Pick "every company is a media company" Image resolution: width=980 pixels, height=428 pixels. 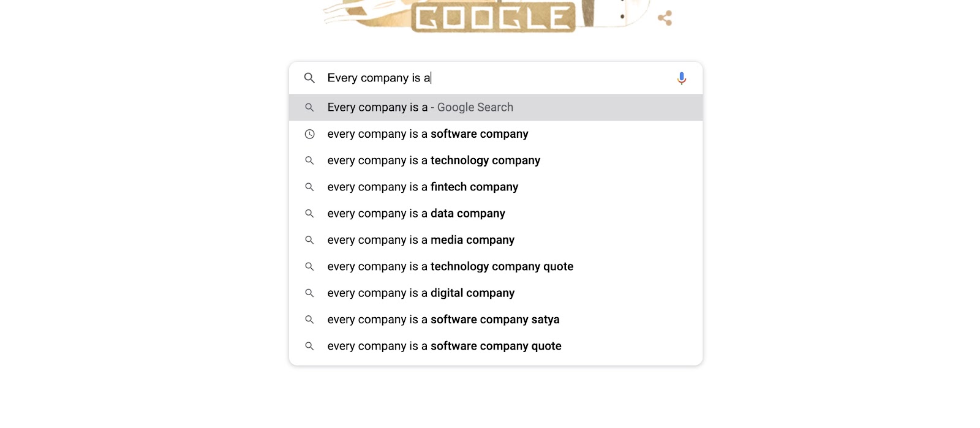click(x=421, y=240)
